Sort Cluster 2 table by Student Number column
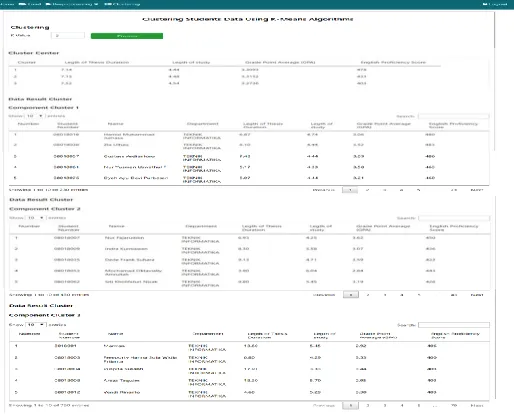The height and width of the screenshot is (414, 514). pyautogui.click(x=68, y=228)
